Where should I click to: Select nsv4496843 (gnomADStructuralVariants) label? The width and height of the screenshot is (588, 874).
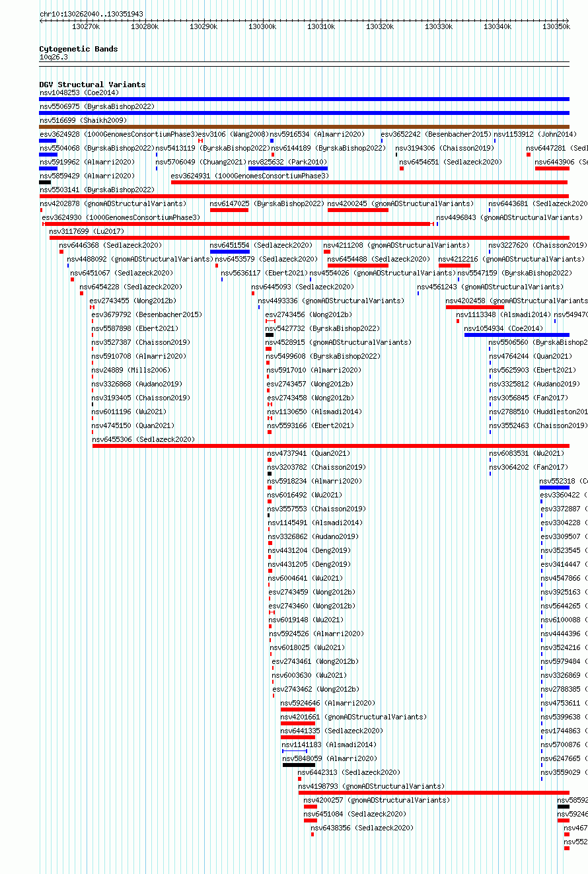click(x=509, y=217)
